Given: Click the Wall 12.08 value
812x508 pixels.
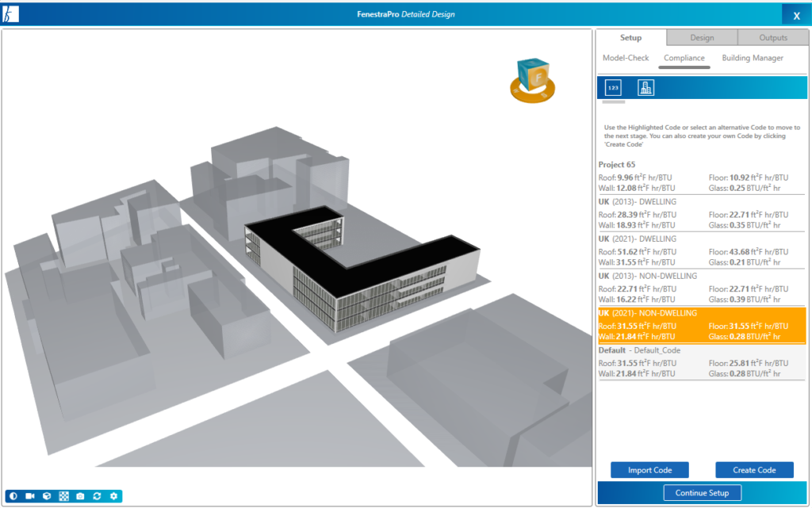Looking at the screenshot, I should [626, 189].
